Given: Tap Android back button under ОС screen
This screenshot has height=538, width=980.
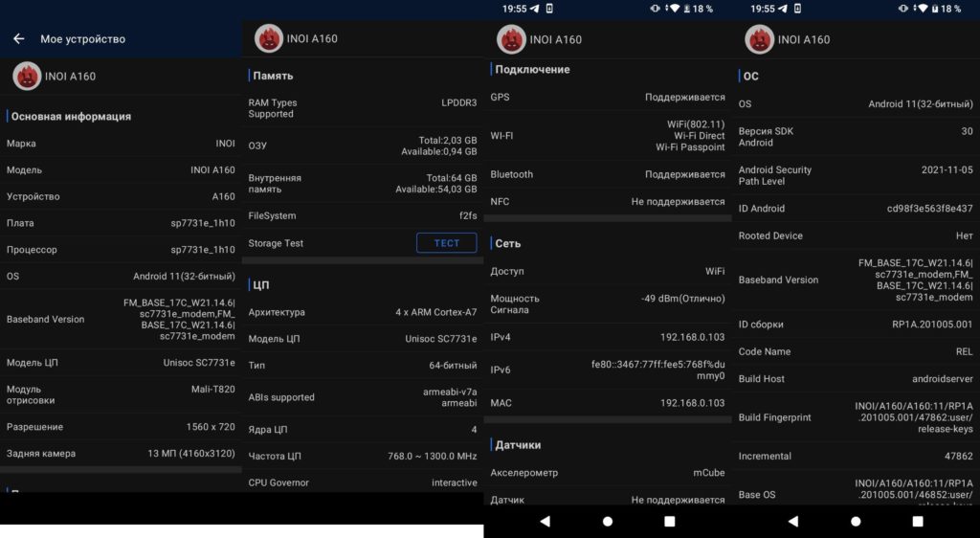Looking at the screenshot, I should coord(793,521).
